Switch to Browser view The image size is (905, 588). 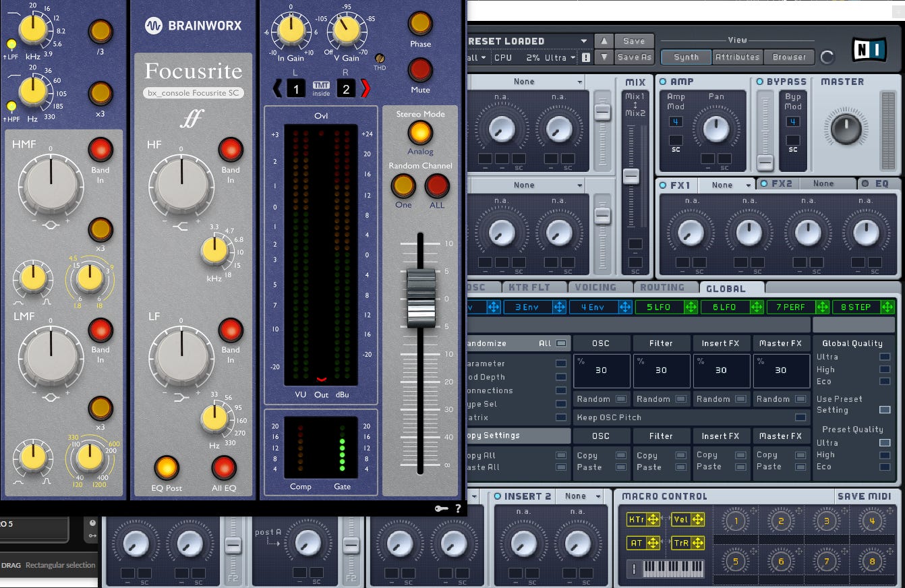point(790,57)
